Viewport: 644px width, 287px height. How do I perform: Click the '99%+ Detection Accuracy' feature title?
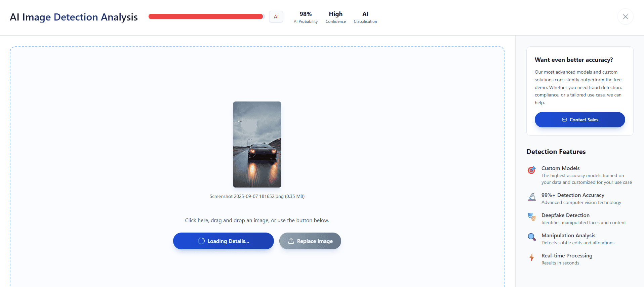point(573,195)
